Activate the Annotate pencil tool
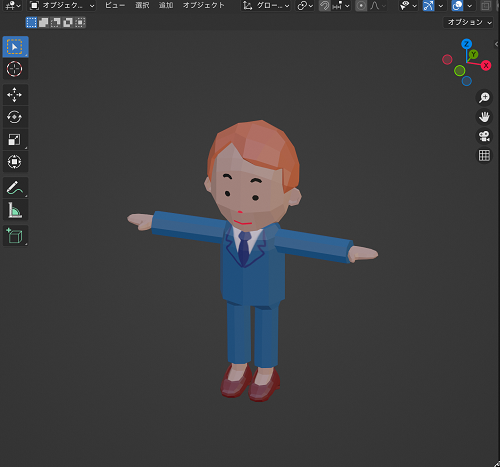500x467 pixels. click(15, 188)
